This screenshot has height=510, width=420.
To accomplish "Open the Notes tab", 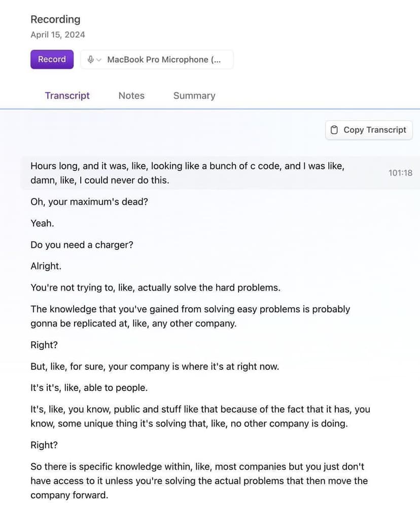I will click(x=131, y=96).
